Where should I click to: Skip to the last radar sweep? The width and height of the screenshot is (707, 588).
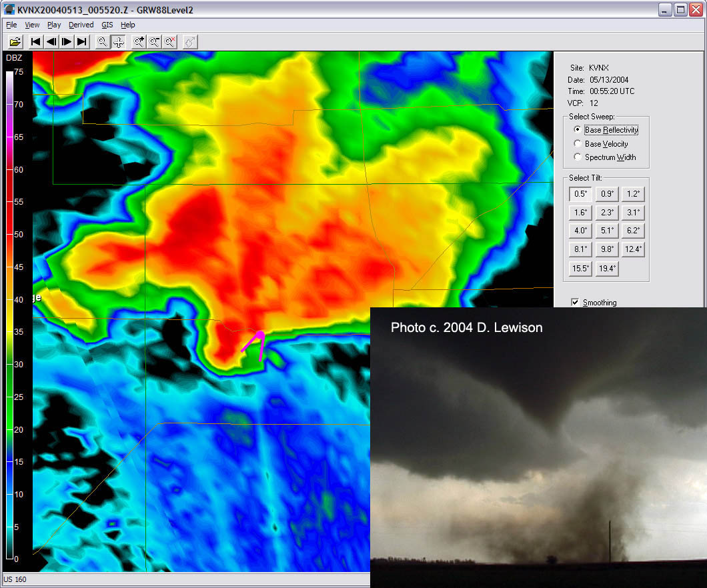(82, 41)
